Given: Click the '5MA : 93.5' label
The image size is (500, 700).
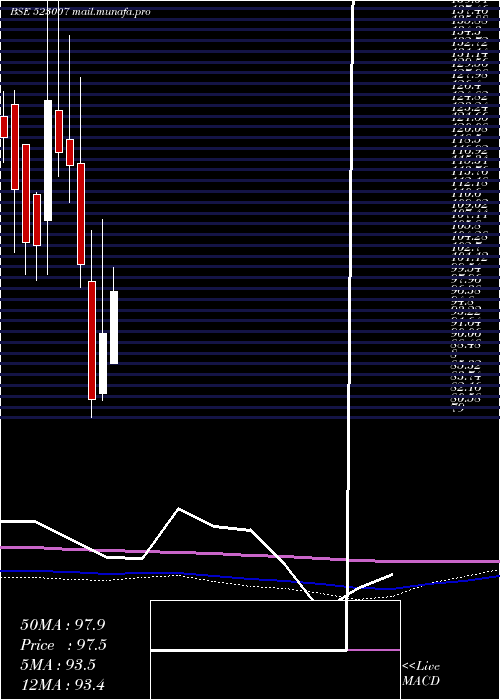Looking at the screenshot, I should [58, 665].
